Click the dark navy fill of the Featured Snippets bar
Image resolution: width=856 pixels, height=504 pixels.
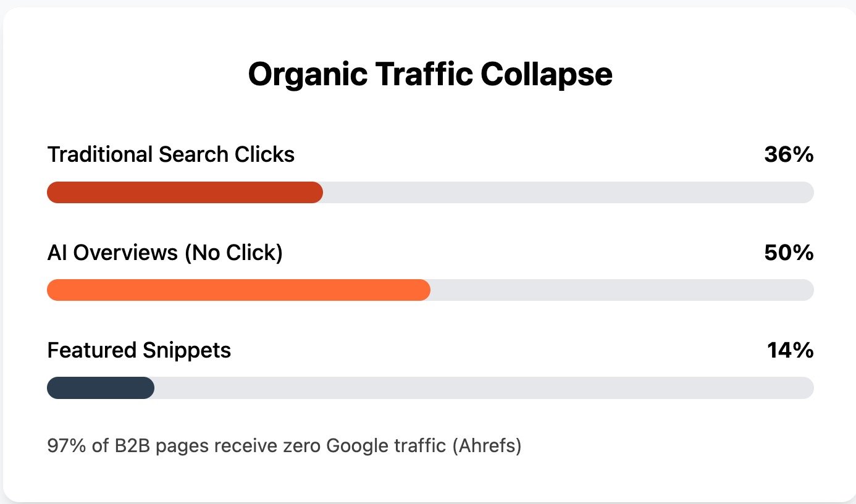(x=101, y=388)
